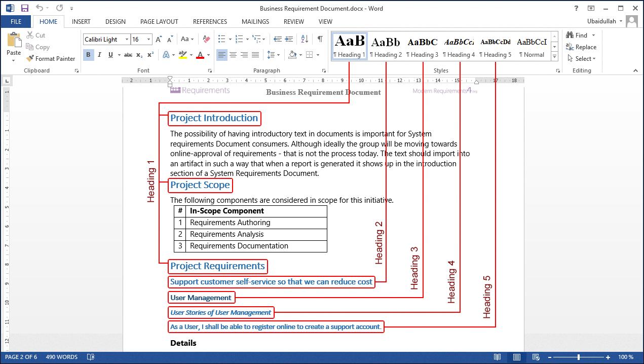Viewport: 644px width, 364px height.
Task: Sort text with the A-Z icon
Action: (305, 39)
